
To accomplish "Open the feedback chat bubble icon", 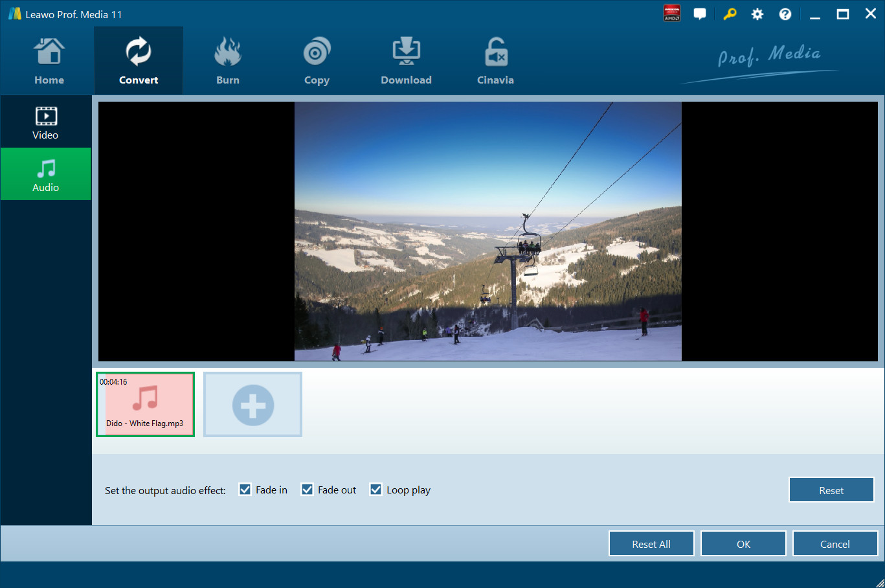I will pos(700,14).
